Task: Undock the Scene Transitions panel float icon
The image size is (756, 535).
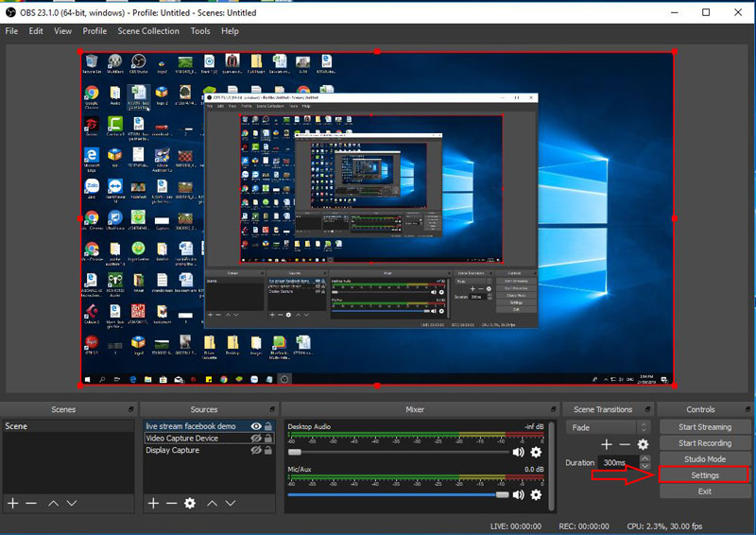Action: point(647,409)
